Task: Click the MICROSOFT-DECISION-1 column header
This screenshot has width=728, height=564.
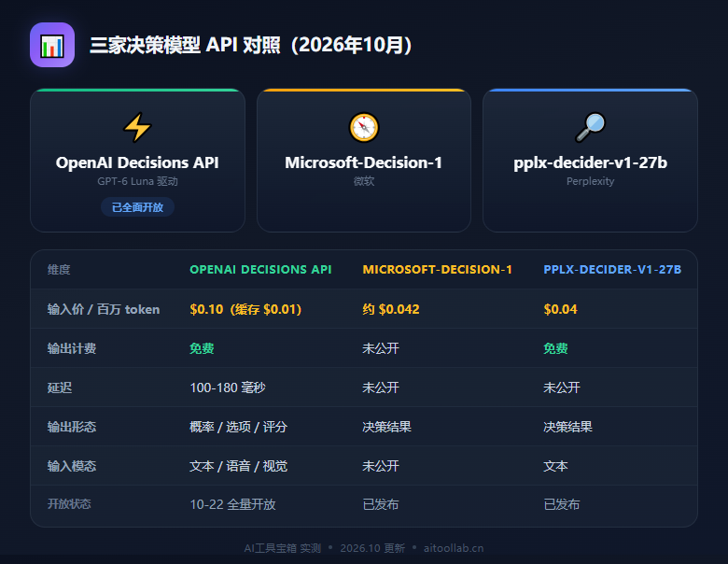Action: tap(438, 270)
